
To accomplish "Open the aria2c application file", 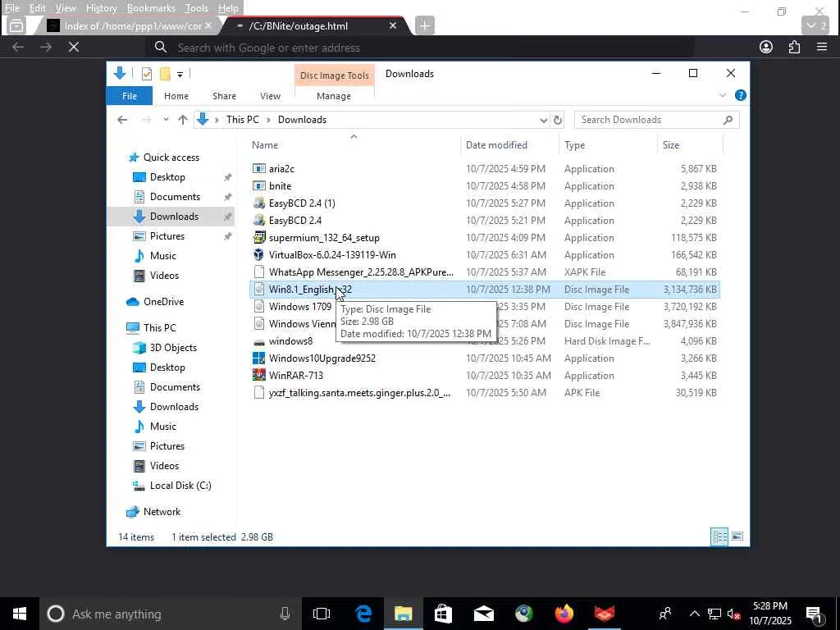I will tap(281, 169).
